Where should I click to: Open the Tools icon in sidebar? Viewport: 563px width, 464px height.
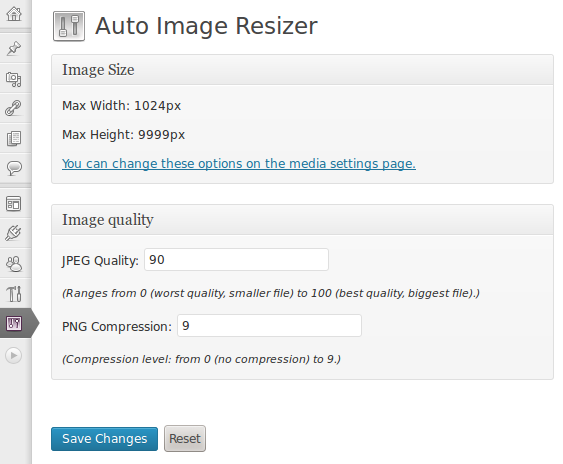tap(14, 293)
